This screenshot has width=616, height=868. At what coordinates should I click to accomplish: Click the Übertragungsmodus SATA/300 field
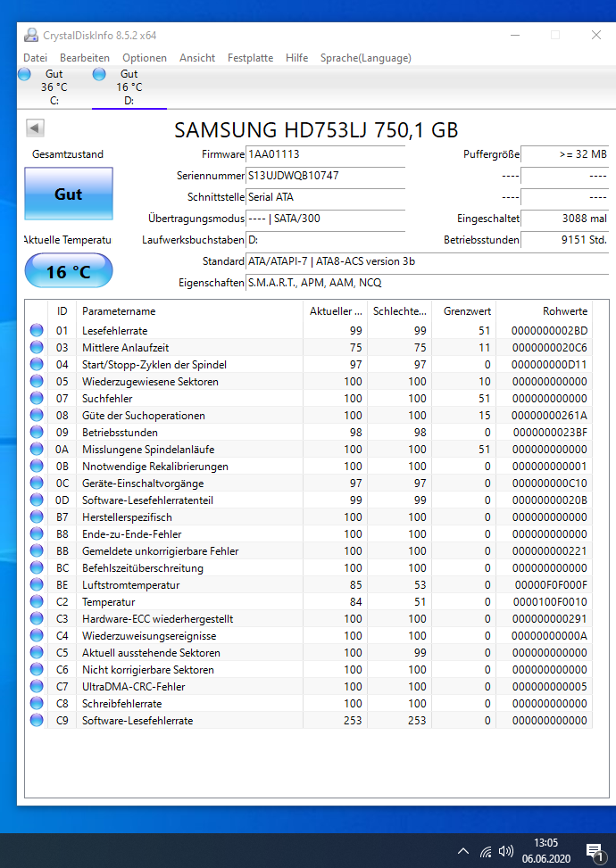point(326,218)
